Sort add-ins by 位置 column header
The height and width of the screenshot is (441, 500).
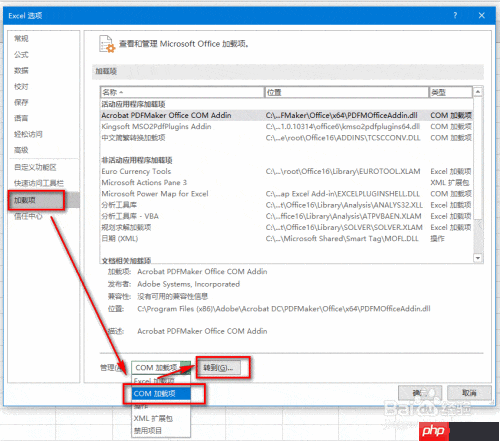click(347, 92)
